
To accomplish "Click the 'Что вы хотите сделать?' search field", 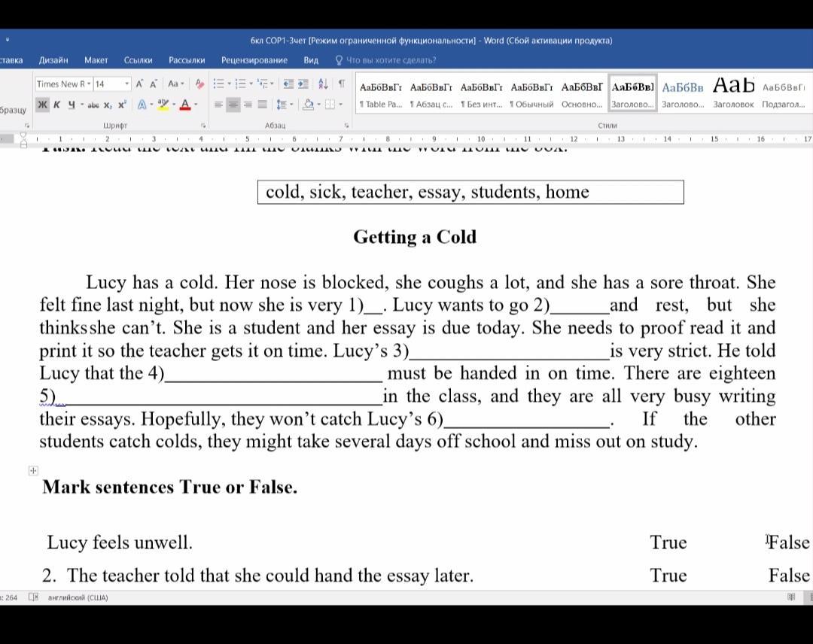I will (x=391, y=60).
